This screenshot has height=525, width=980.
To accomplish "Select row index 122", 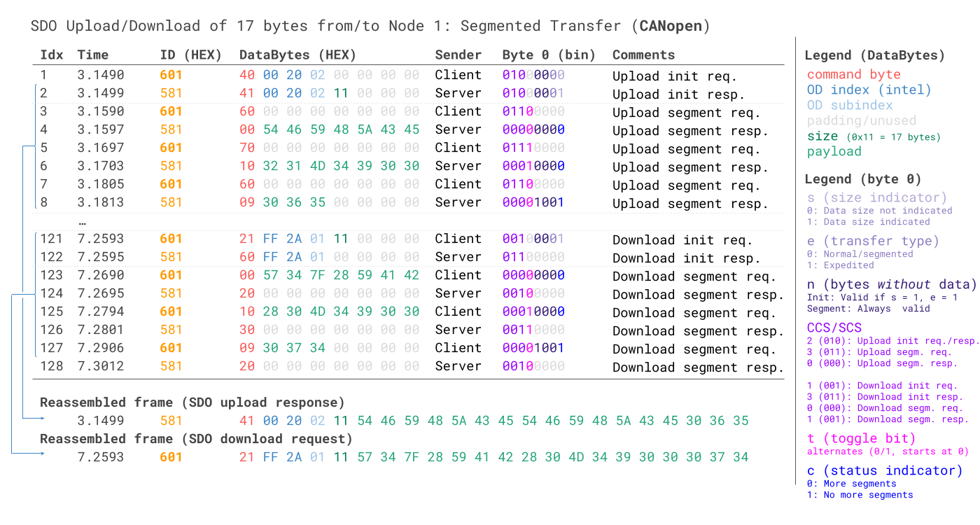I will pyautogui.click(x=51, y=257).
